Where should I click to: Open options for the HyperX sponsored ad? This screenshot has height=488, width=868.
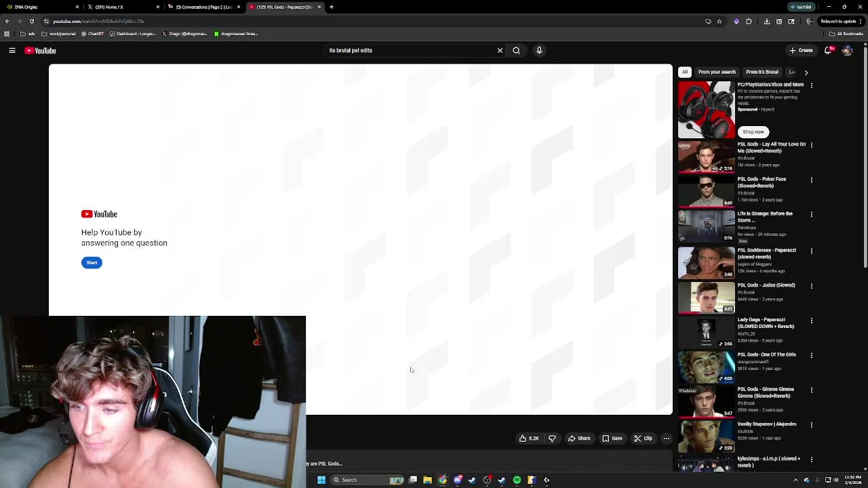point(811,85)
